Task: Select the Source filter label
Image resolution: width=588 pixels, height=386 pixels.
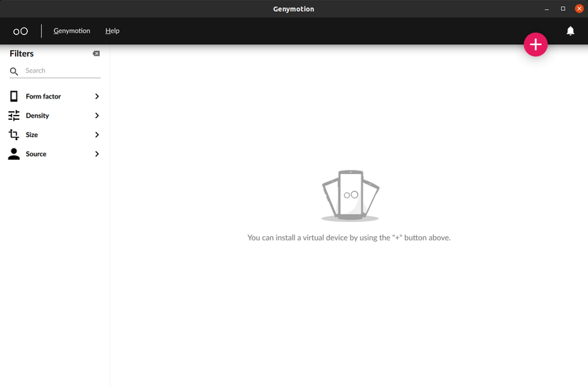Action: pos(36,154)
